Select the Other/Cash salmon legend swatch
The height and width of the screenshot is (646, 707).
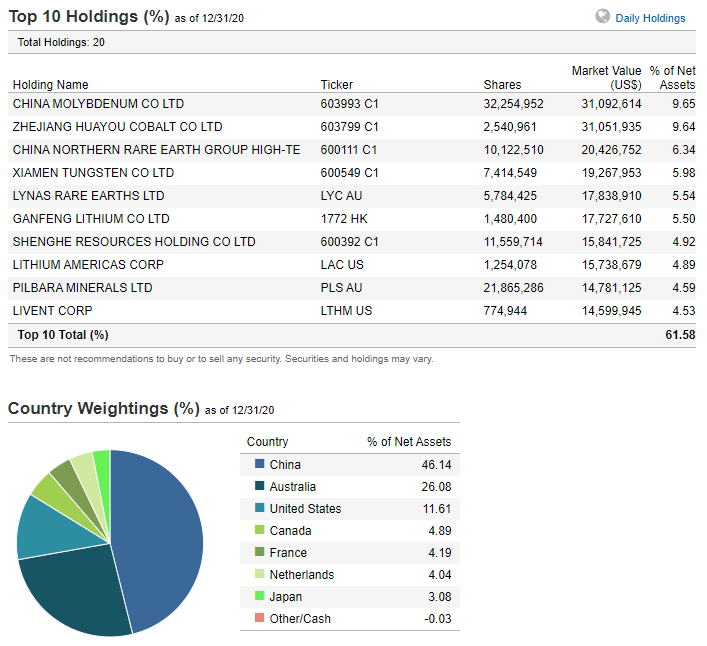pos(259,618)
